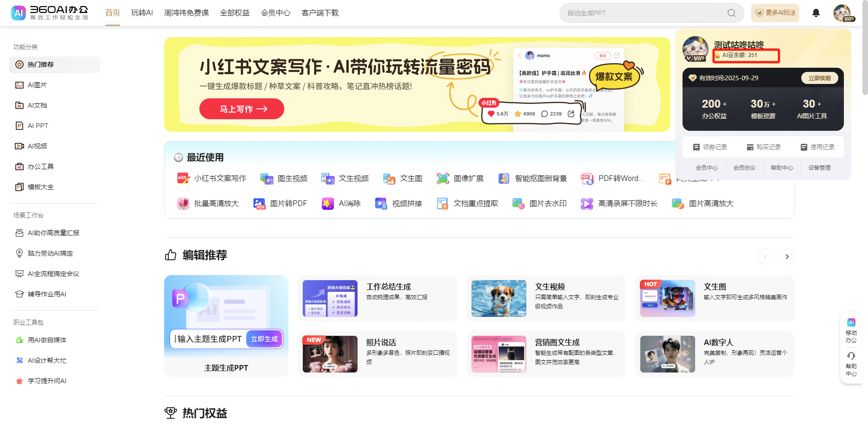Open 批量高清放大 tool icon
Image resolution: width=868 pixels, height=430 pixels.
tap(183, 203)
